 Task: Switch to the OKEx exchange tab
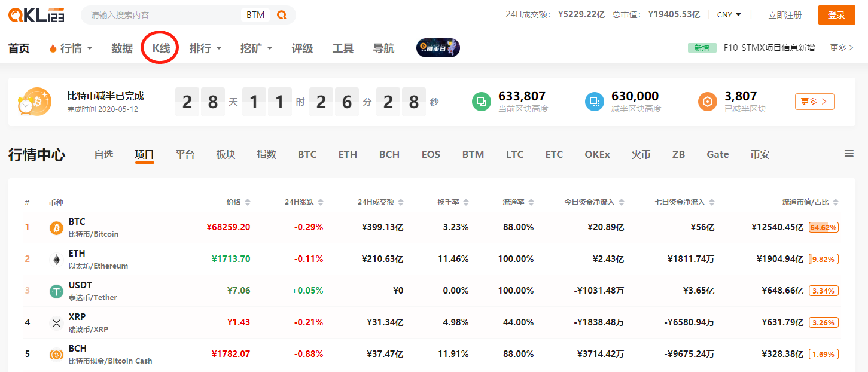[x=598, y=154]
